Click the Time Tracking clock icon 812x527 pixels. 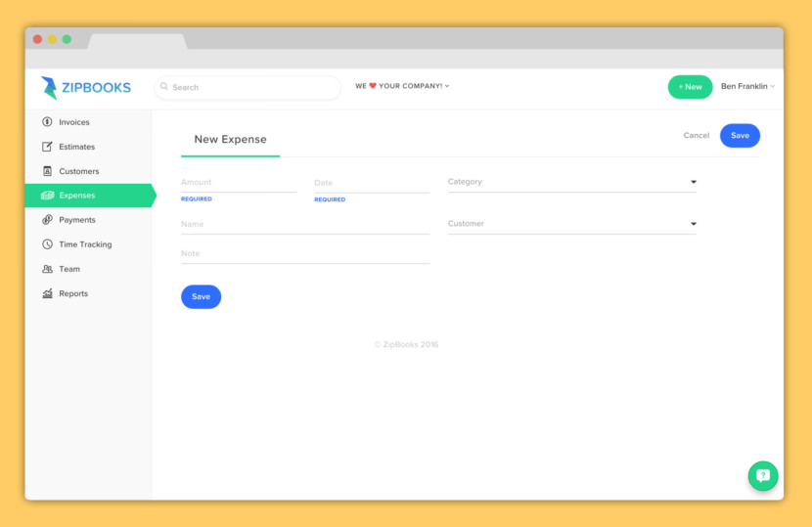(x=47, y=243)
